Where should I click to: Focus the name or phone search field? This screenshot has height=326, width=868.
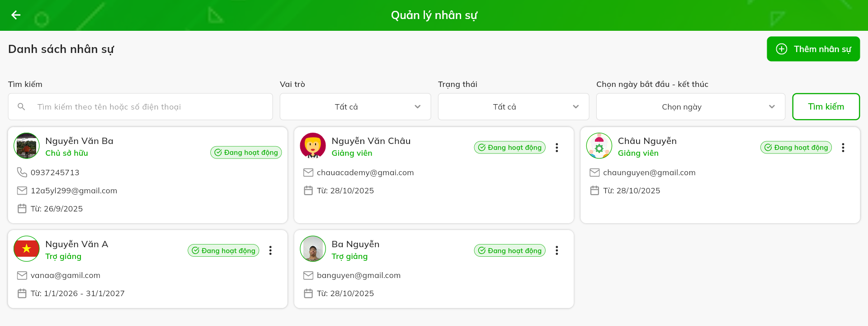pos(149,107)
